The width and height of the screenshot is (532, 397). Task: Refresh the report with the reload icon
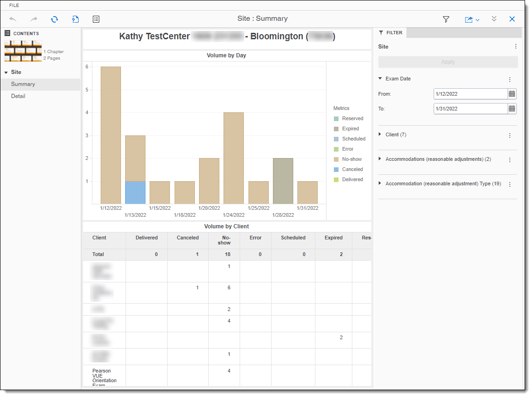pos(54,19)
